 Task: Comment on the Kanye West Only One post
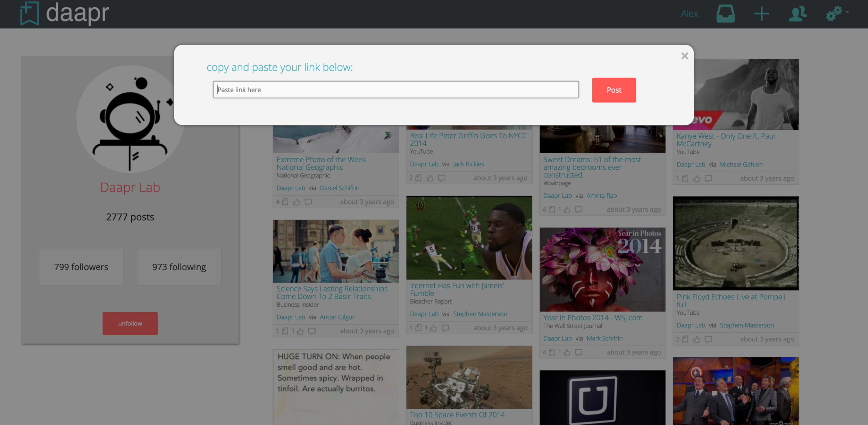tap(708, 178)
